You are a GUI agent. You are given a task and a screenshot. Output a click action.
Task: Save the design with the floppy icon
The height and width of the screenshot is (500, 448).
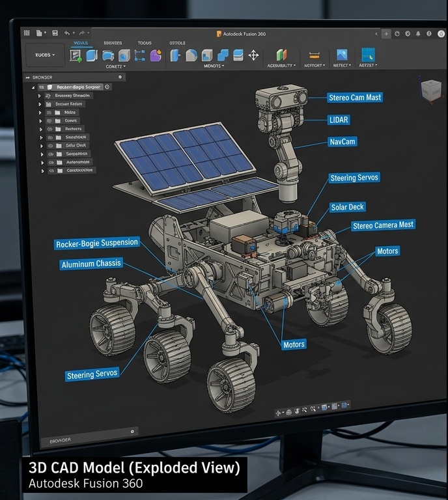pyautogui.click(x=55, y=33)
